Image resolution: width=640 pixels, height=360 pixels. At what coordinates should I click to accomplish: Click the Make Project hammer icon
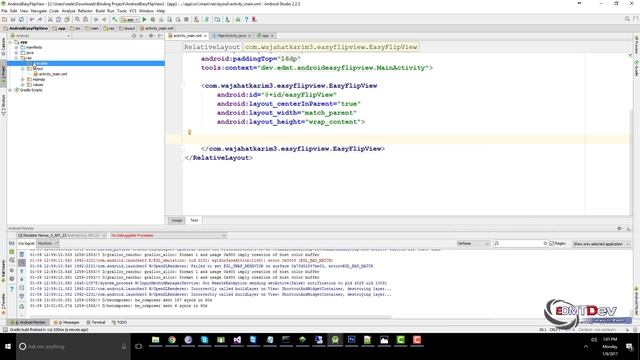tap(115, 20)
